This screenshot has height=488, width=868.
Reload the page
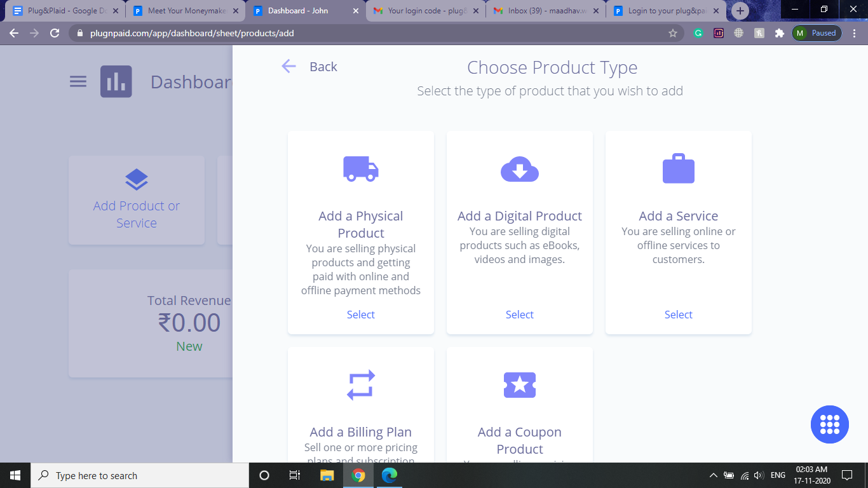point(55,33)
